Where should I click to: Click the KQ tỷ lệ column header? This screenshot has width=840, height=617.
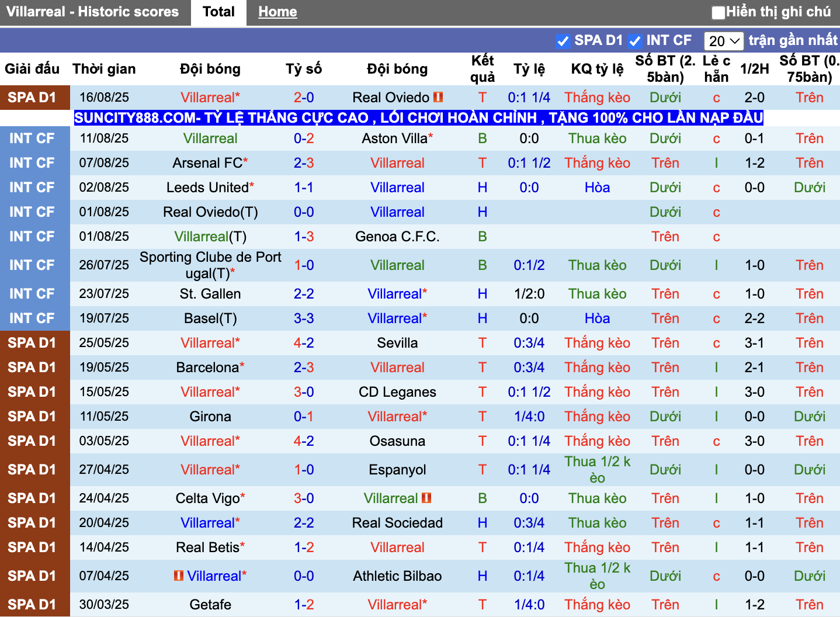(x=597, y=69)
